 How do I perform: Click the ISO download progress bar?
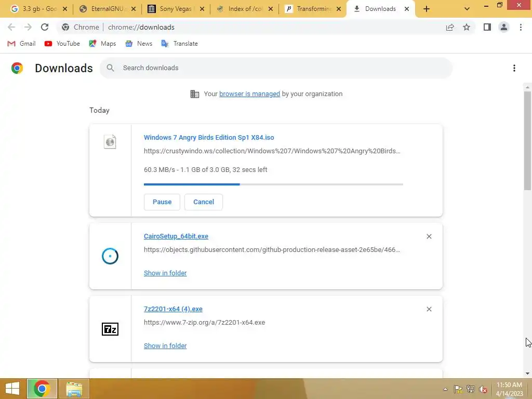pyautogui.click(x=273, y=184)
